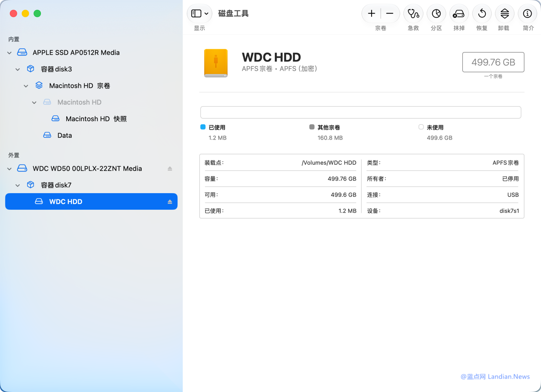Click the WDC HDD yellow drive icon

[x=216, y=63]
